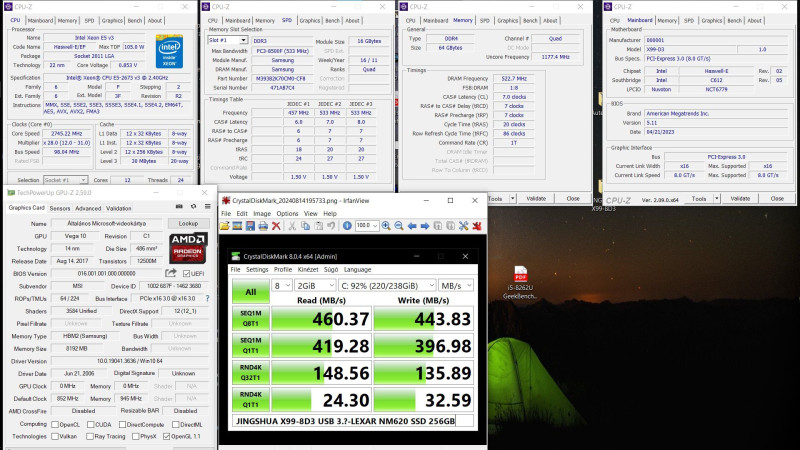Viewport: 800px width, 450px height.
Task: Click the previous page icon in IrfanView
Action: pyautogui.click(x=438, y=226)
